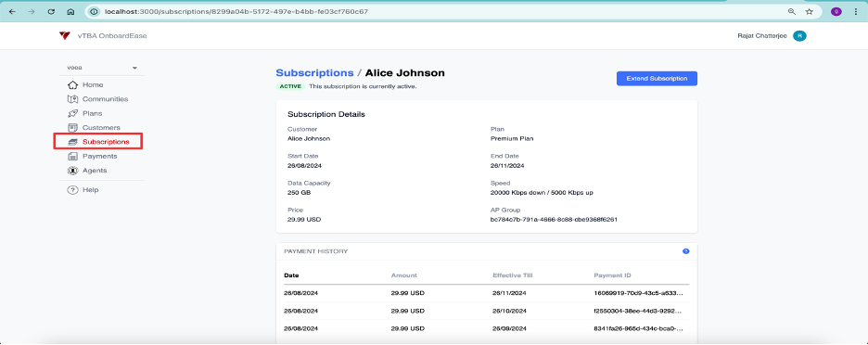Click the Premium Plan value
Screen dimensions: 868x345
click(512, 138)
